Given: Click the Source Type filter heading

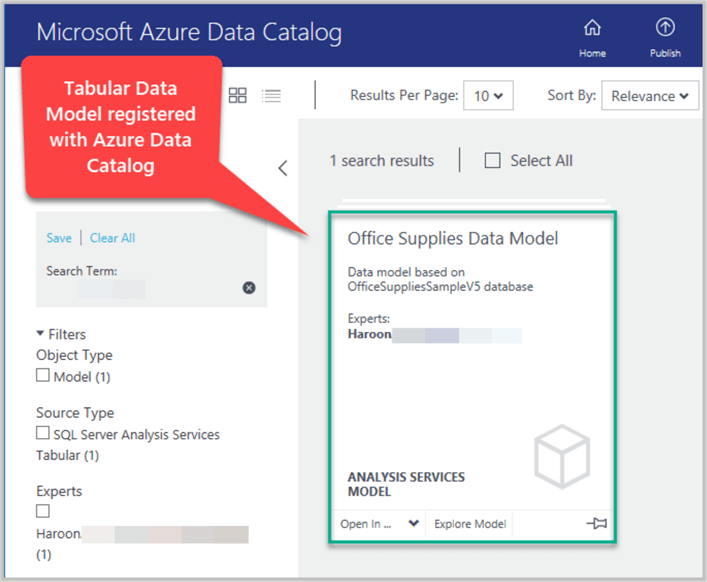Looking at the screenshot, I should pos(75,413).
